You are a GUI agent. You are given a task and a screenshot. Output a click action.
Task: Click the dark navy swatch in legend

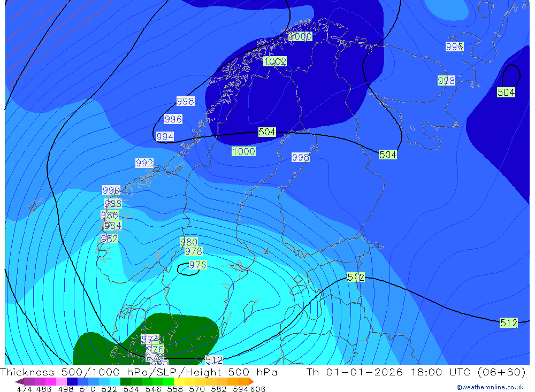coord(72,381)
